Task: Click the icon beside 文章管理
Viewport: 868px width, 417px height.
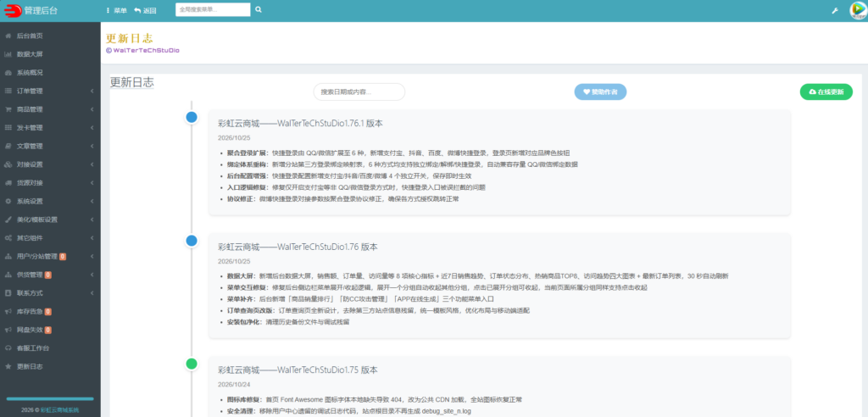Action: tap(8, 146)
